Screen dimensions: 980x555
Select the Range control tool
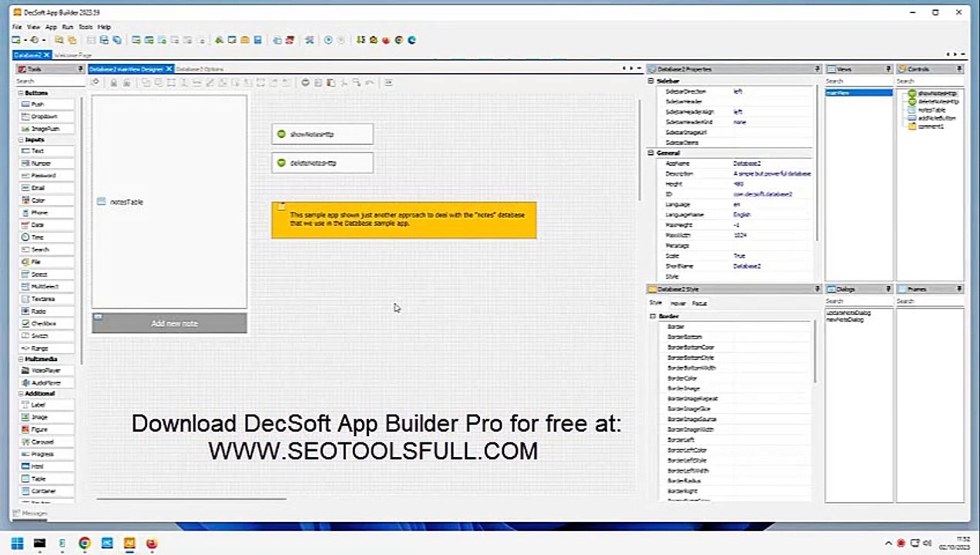(48, 348)
